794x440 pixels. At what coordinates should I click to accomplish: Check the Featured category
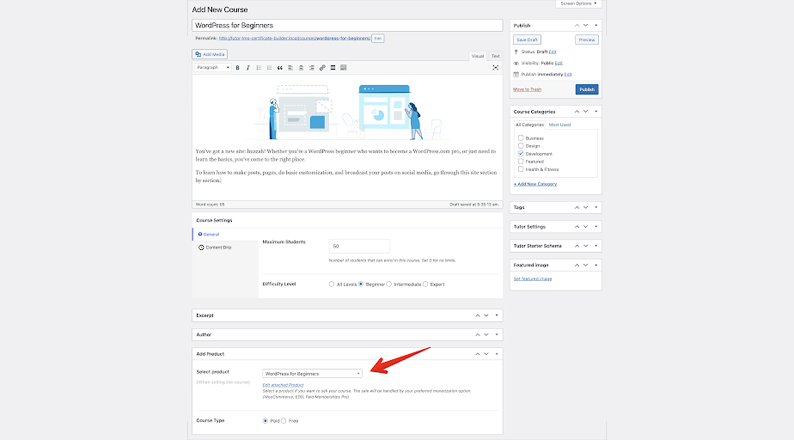pos(521,162)
